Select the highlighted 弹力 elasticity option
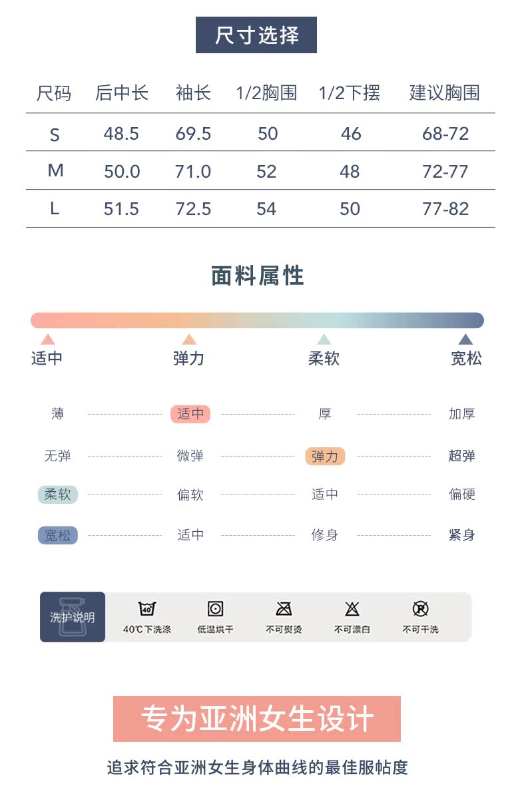This screenshot has height=812, width=526. 325,456
